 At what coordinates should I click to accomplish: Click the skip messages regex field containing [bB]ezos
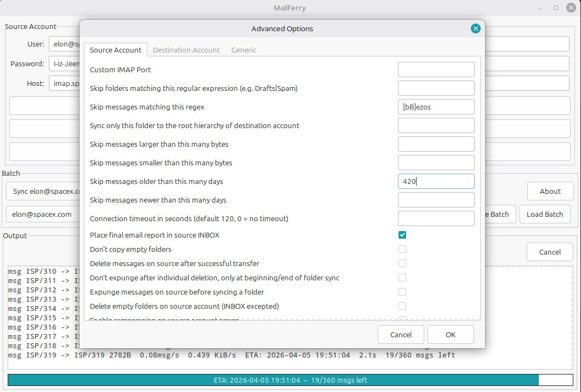click(436, 107)
